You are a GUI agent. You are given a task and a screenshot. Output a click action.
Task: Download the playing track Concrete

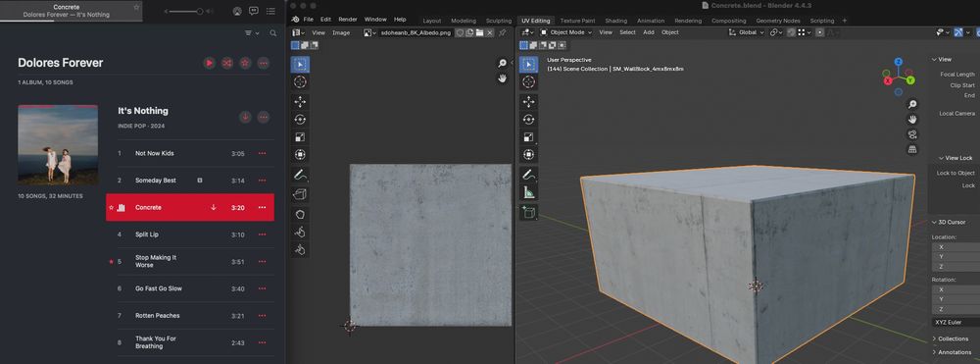point(213,208)
